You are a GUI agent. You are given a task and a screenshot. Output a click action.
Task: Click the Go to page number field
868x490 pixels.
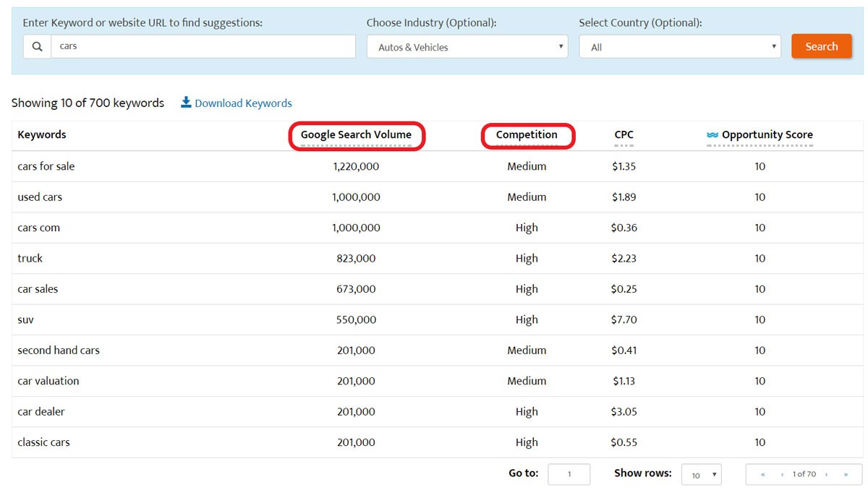569,474
